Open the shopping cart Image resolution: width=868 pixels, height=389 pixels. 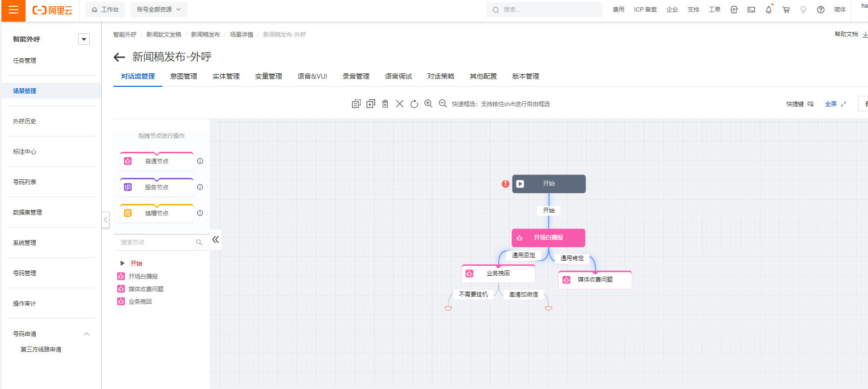[x=786, y=10]
